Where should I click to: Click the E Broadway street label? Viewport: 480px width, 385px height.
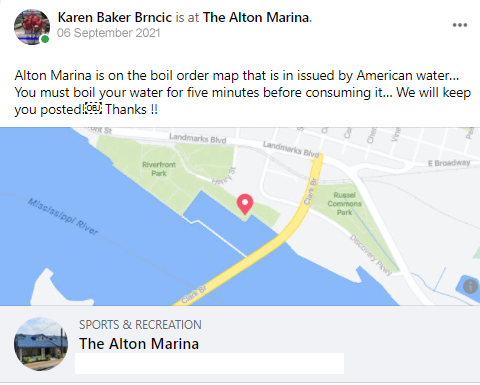(449, 163)
